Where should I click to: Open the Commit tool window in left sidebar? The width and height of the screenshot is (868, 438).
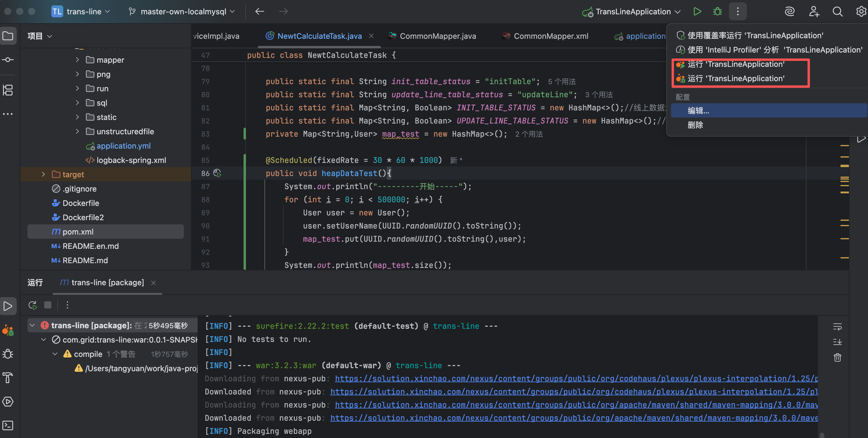pyautogui.click(x=8, y=60)
